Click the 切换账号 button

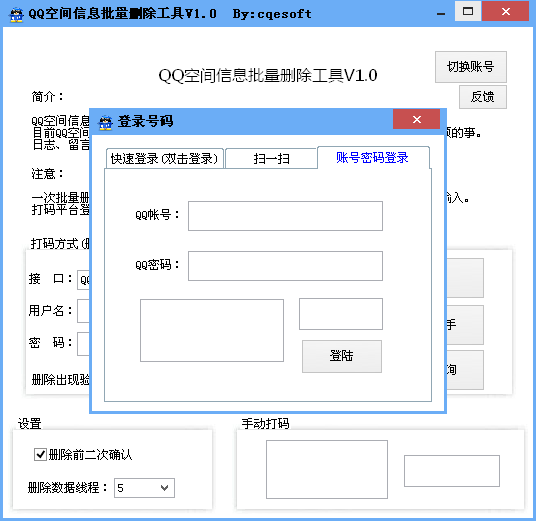coord(471,67)
